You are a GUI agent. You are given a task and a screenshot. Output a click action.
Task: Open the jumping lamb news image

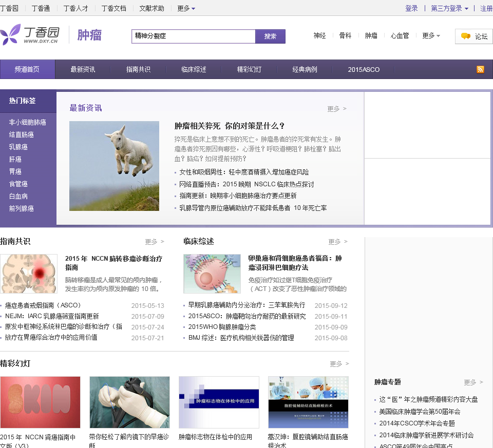click(x=114, y=166)
